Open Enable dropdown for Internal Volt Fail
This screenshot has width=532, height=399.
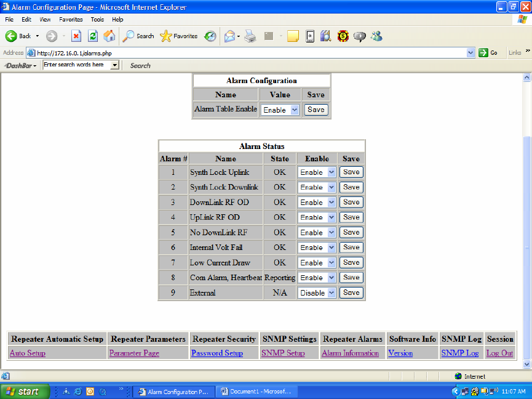coord(331,248)
